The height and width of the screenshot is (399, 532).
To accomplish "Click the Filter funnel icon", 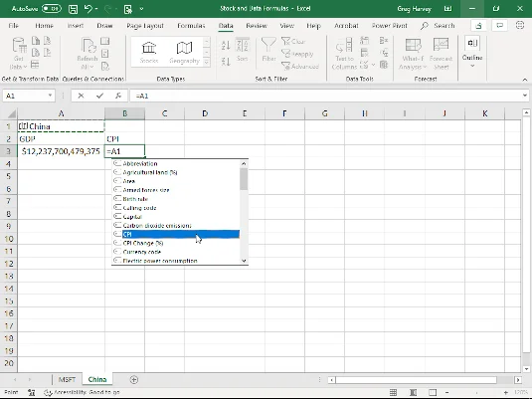I will pos(268,50).
